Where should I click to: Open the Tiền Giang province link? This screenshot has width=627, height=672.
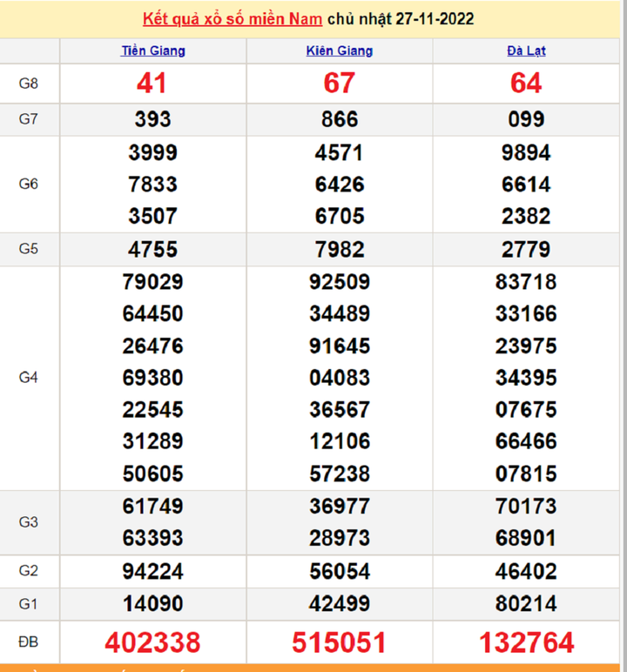click(x=152, y=50)
